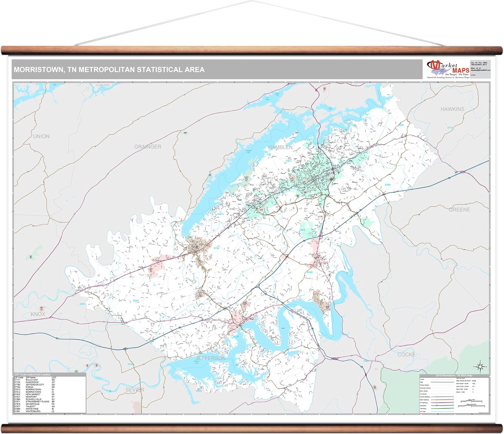Click the email address mapsales@MarketMAPS.com
Image resolution: width=504 pixels, height=434 pixels.
coord(480,70)
